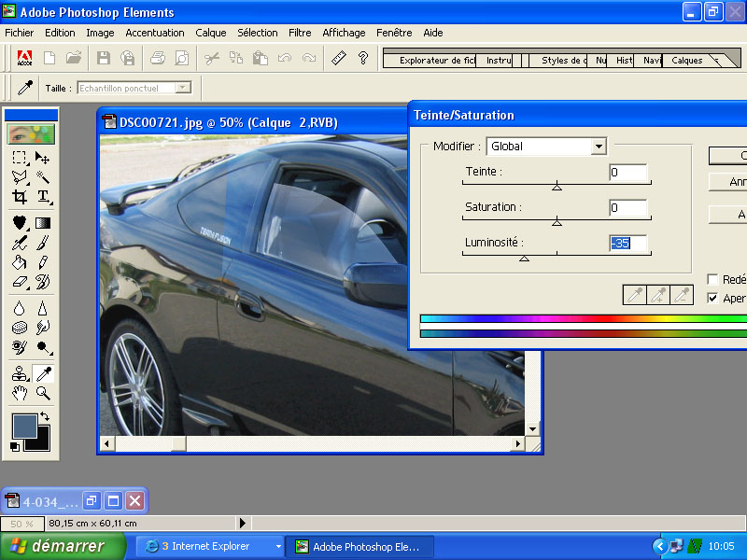Screen dimensions: 747x560
Task: Select the Airbrush tool
Action: tap(19, 243)
